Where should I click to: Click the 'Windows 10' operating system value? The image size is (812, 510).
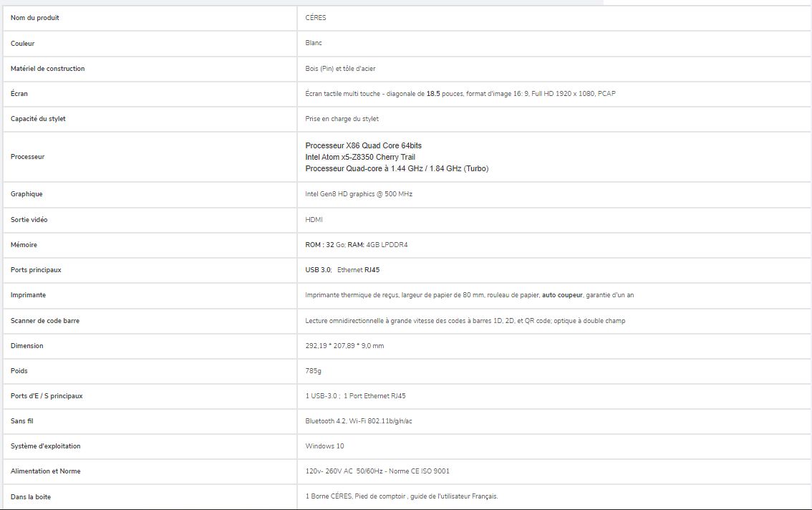[324, 446]
